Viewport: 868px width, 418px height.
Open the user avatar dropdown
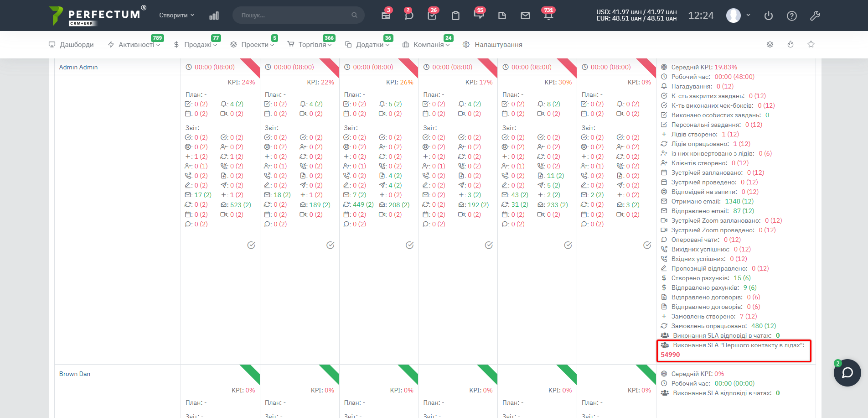738,16
